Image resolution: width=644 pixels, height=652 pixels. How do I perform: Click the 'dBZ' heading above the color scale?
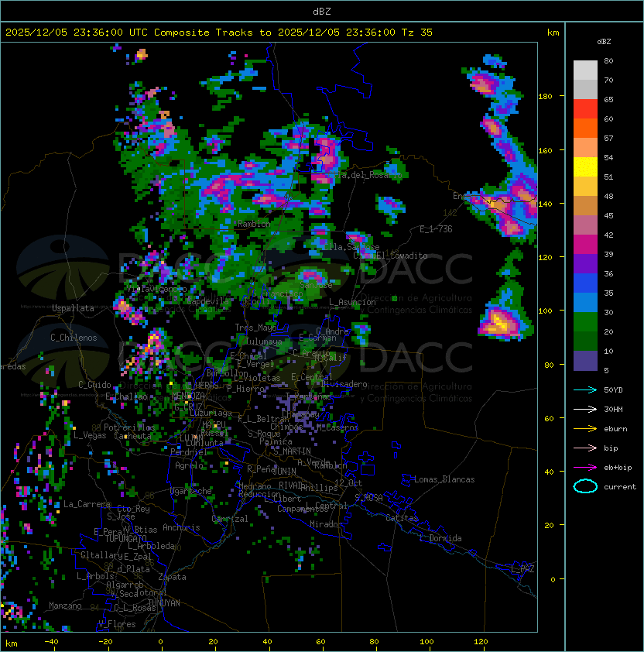604,42
